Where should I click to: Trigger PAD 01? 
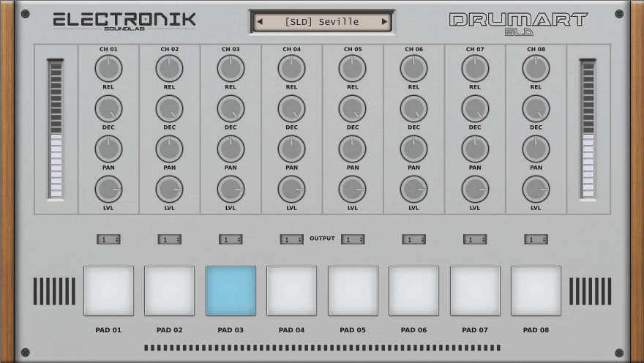[x=108, y=291]
